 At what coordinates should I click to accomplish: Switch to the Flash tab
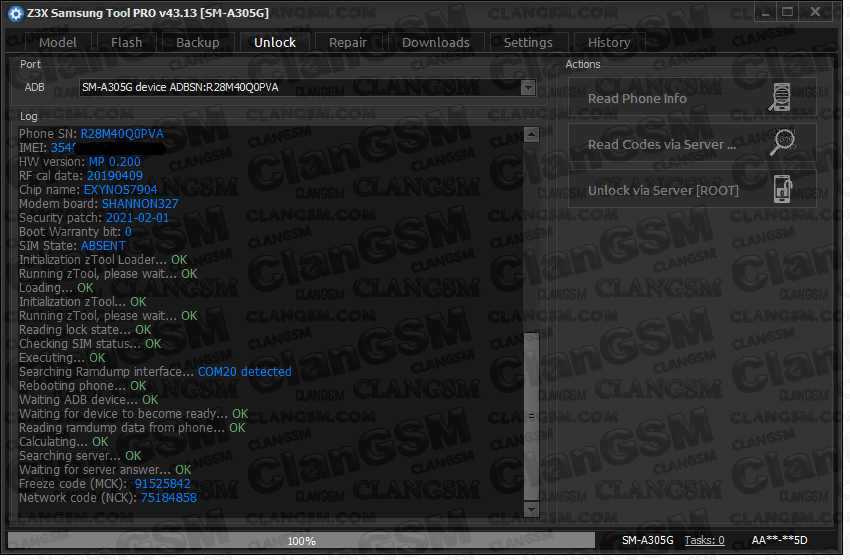click(x=126, y=42)
